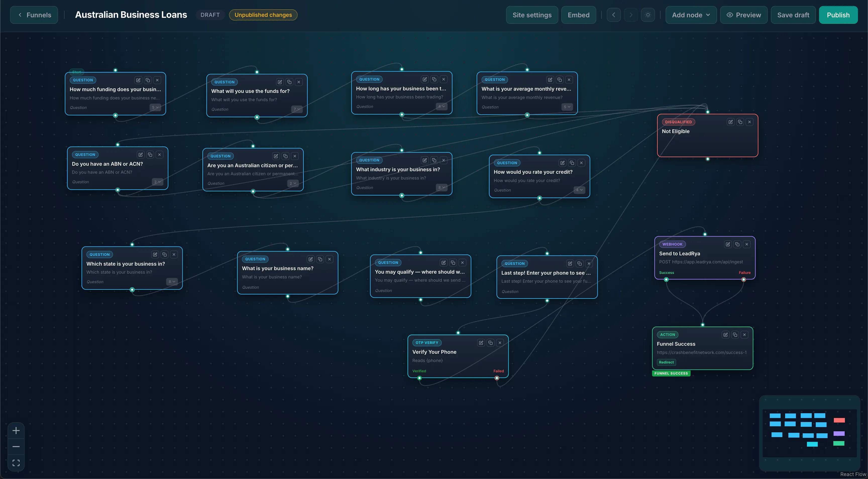Expand the 2 options on ABN or ACN node
The height and width of the screenshot is (479, 868).
(x=157, y=182)
